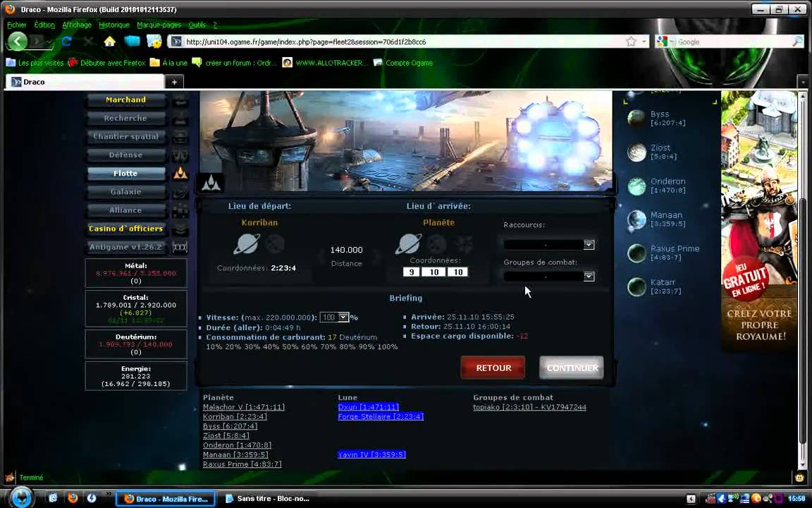Viewport: 812px width, 508px height.
Task: Open Compte Ogame bookmark
Action: click(403, 63)
